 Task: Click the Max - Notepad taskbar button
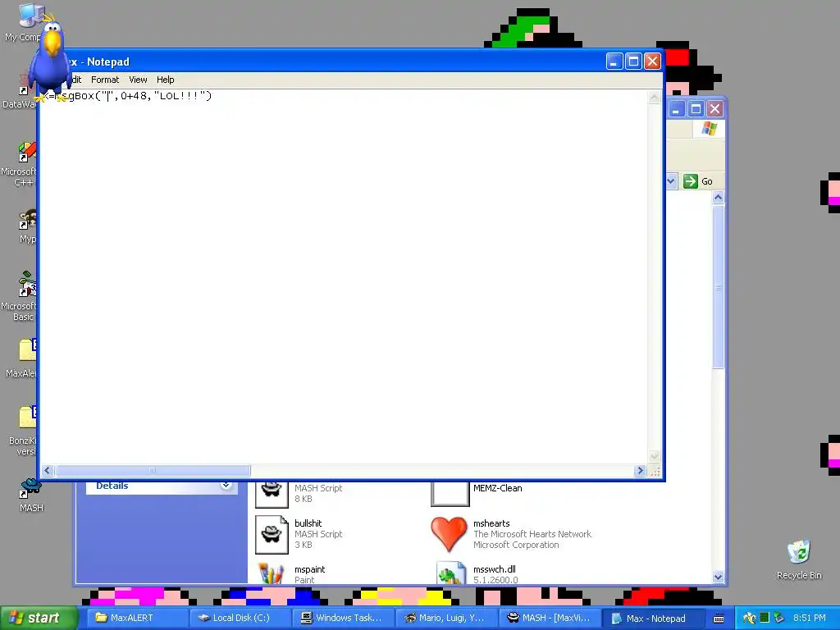pyautogui.click(x=653, y=618)
